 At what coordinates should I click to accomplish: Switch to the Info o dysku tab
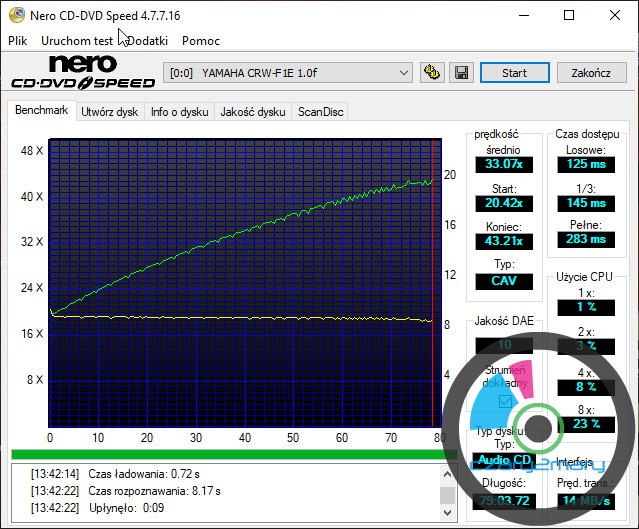(x=180, y=112)
